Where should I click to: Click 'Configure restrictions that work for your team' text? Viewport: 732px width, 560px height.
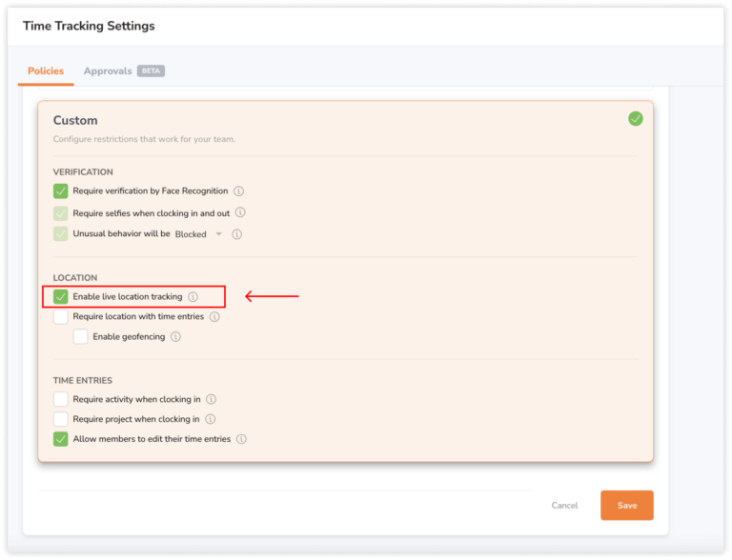coord(144,139)
